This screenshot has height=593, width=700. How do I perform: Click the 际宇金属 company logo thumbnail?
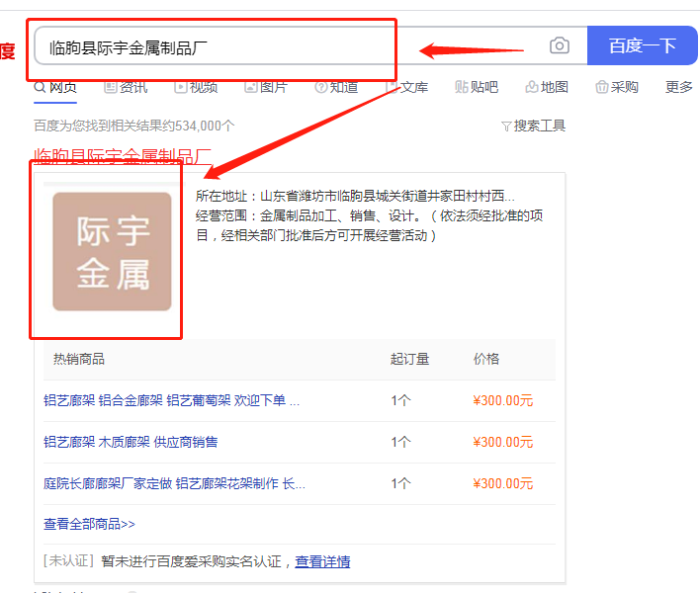point(112,251)
